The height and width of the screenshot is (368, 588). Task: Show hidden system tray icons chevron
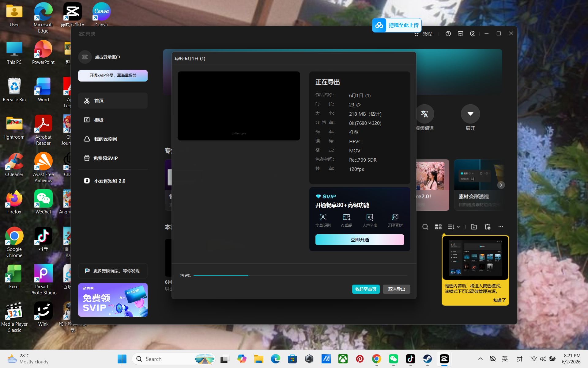(x=480, y=359)
